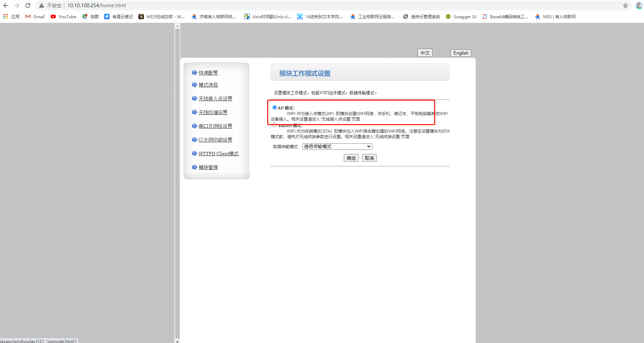The image size is (644, 343).
Task: Expand the 数据传输模式 dropdown
Action: [337, 147]
